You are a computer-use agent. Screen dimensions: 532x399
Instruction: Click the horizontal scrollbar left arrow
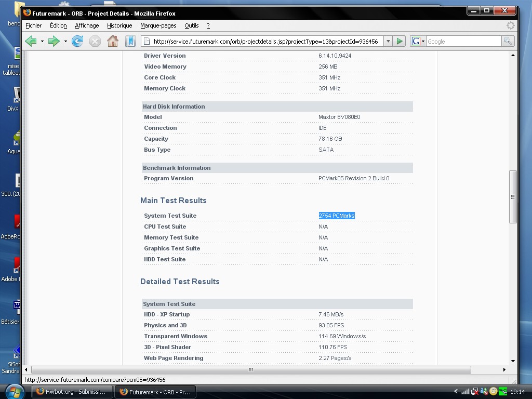[x=26, y=369]
